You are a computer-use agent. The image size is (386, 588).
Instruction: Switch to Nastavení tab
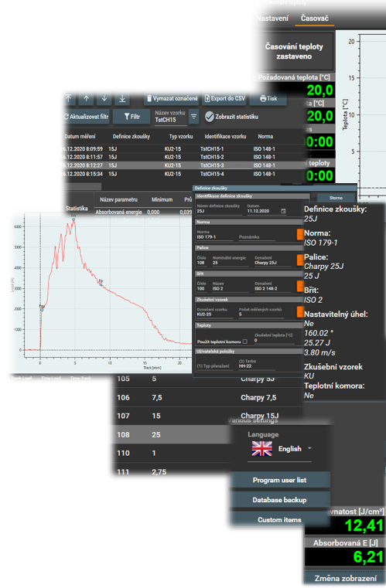tap(272, 19)
